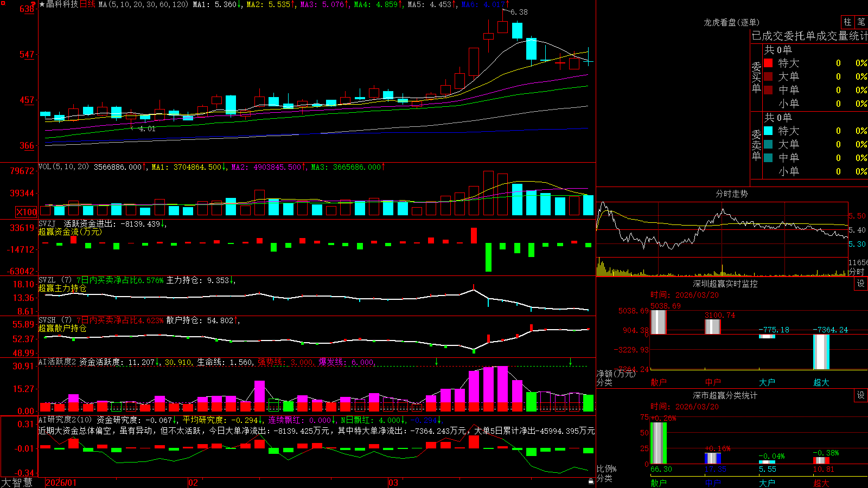The height and width of the screenshot is (488, 868).
Task: Select the SVZL (7) indicator label
Action: 55,280
